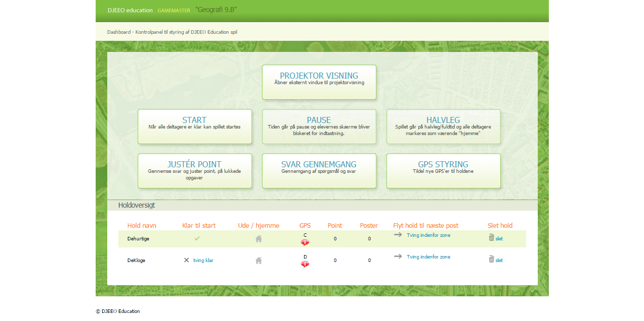
Task: Click the DJEEO Education footer link
Action: 119,311
